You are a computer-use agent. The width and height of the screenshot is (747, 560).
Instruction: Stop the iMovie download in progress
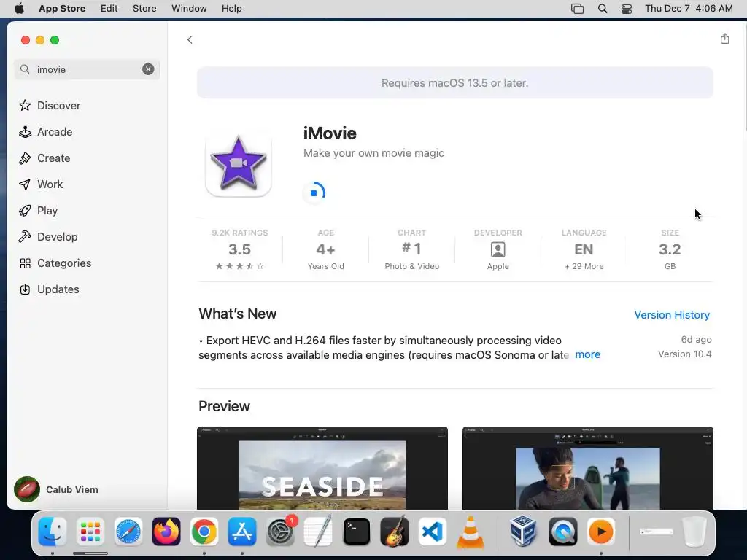point(314,192)
